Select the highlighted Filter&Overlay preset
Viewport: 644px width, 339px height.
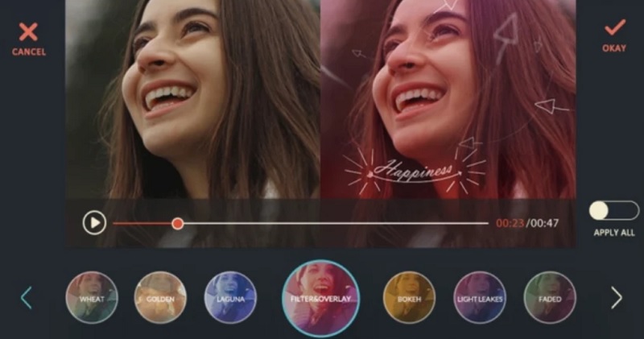(320, 298)
